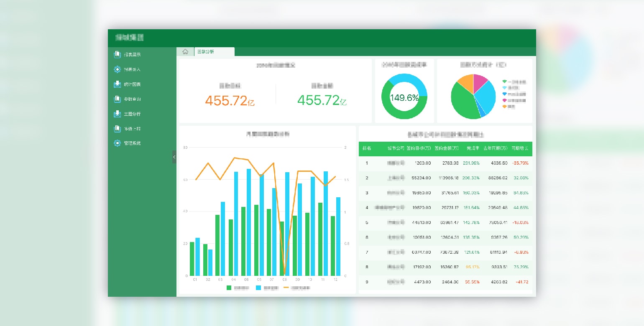Viewport: 644px width, 326px height.
Task: Go to the home tab icon
Action: (x=185, y=52)
